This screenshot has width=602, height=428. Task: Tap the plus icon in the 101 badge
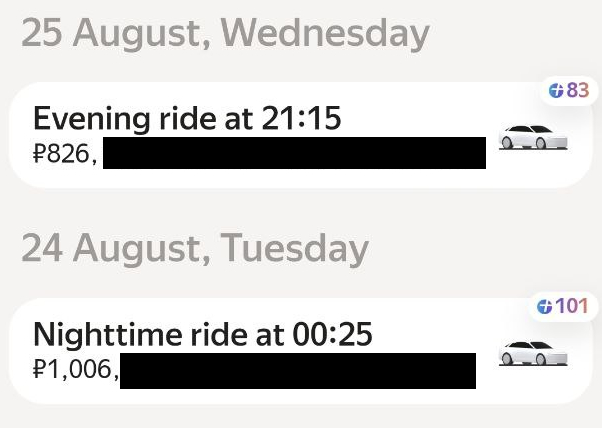point(544,306)
